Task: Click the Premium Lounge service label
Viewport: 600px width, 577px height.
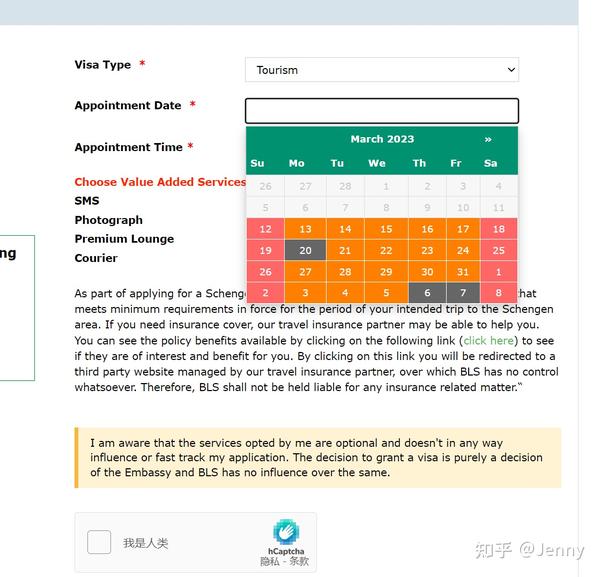Action: pos(124,239)
